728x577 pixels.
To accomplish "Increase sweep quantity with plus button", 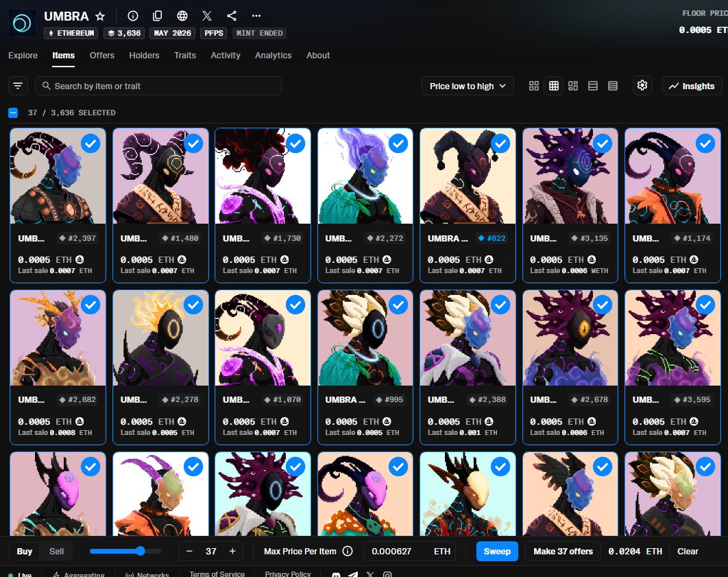I will tap(232, 551).
